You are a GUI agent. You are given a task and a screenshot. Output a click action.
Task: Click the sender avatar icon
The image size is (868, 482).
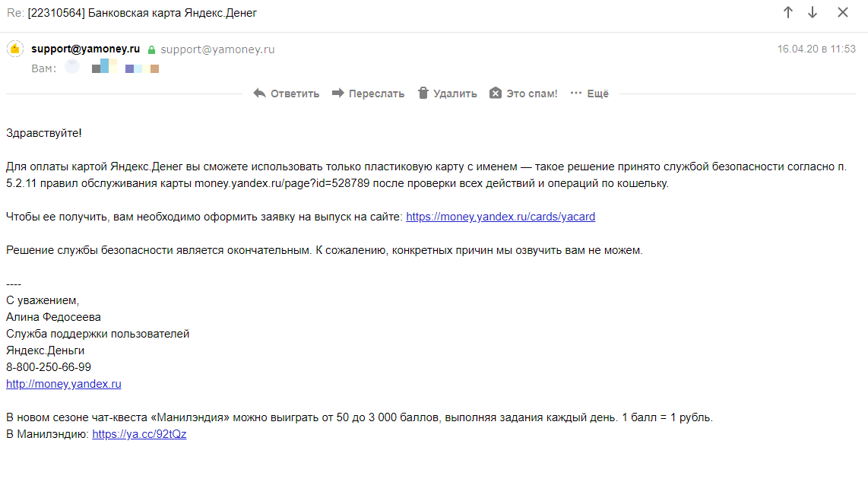pos(15,49)
